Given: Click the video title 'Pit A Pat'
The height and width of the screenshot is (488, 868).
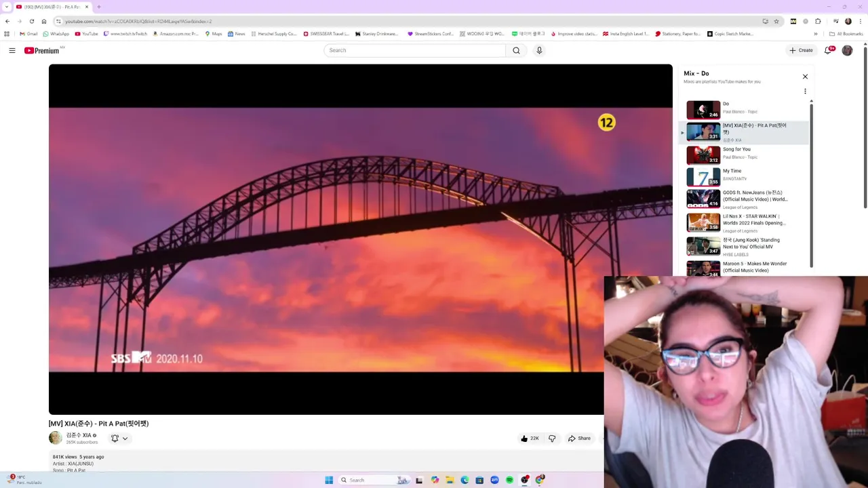Looking at the screenshot, I should [98, 424].
